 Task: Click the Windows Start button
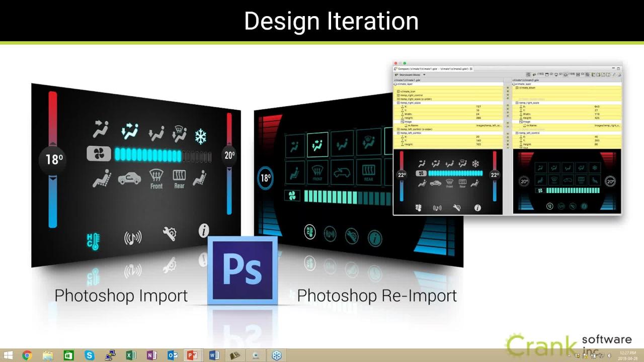[8, 355]
